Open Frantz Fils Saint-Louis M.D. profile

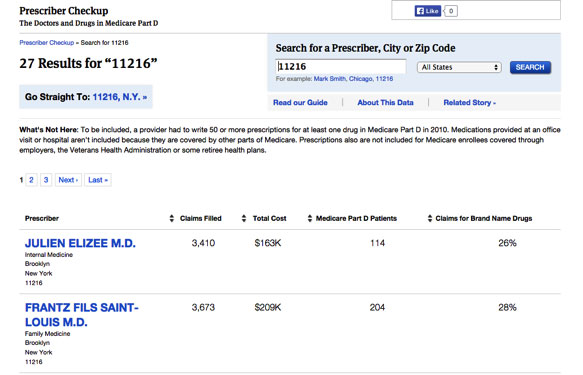click(x=82, y=315)
